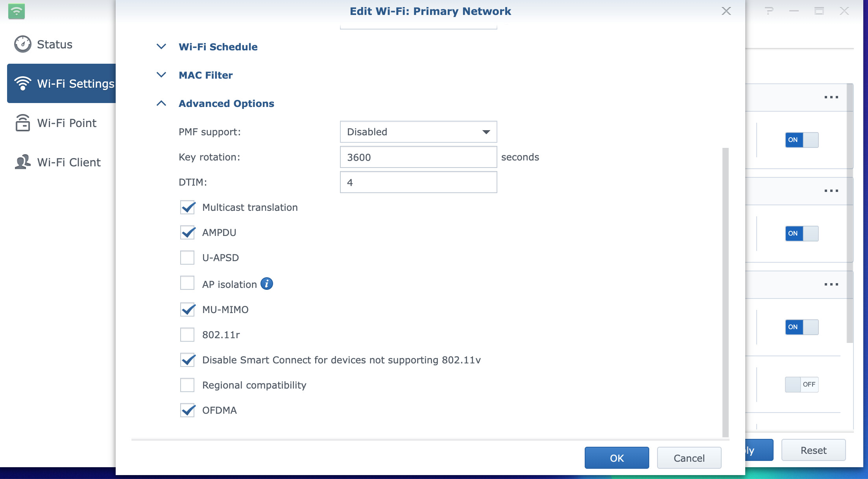Enable the U-APSD checkbox
The image size is (868, 479).
[187, 258]
